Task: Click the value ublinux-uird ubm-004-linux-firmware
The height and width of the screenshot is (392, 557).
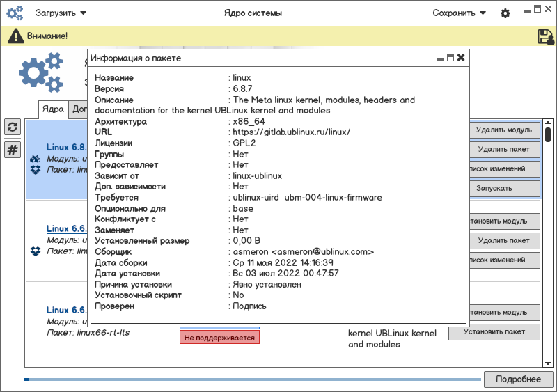Action: click(308, 197)
